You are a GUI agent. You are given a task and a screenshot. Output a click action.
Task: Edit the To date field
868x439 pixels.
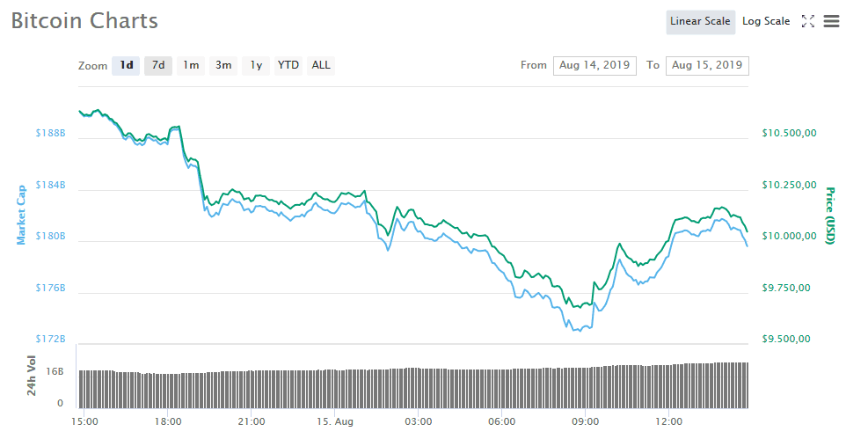[x=707, y=65]
